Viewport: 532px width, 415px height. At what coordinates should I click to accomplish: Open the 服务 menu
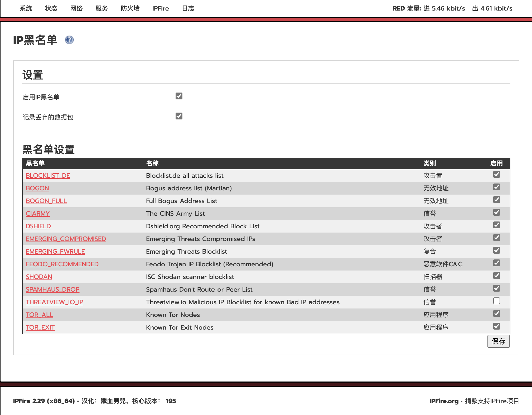[102, 8]
